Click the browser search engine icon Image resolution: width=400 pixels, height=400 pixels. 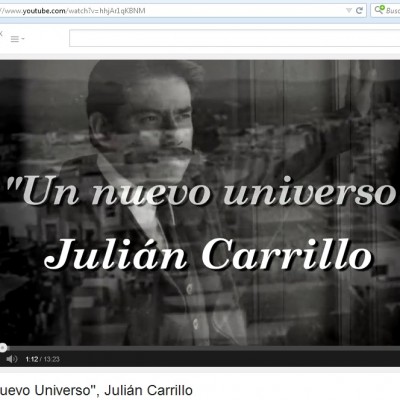pyautogui.click(x=378, y=10)
